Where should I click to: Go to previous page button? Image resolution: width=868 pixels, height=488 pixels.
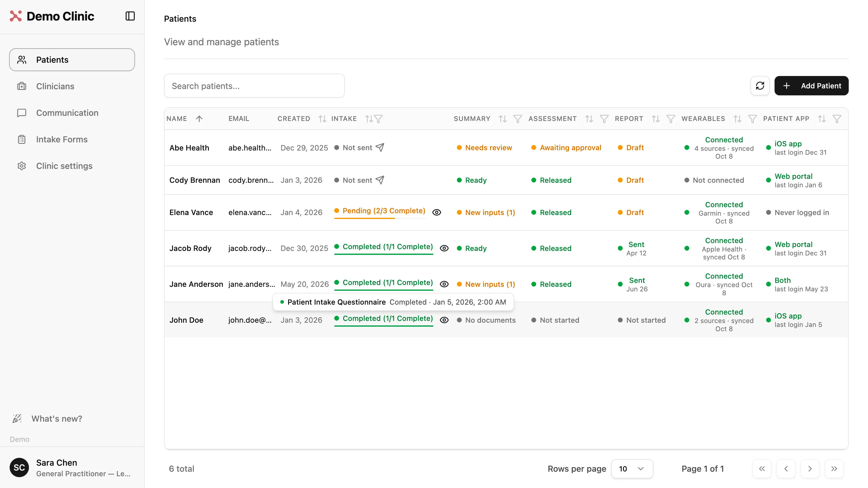786,469
